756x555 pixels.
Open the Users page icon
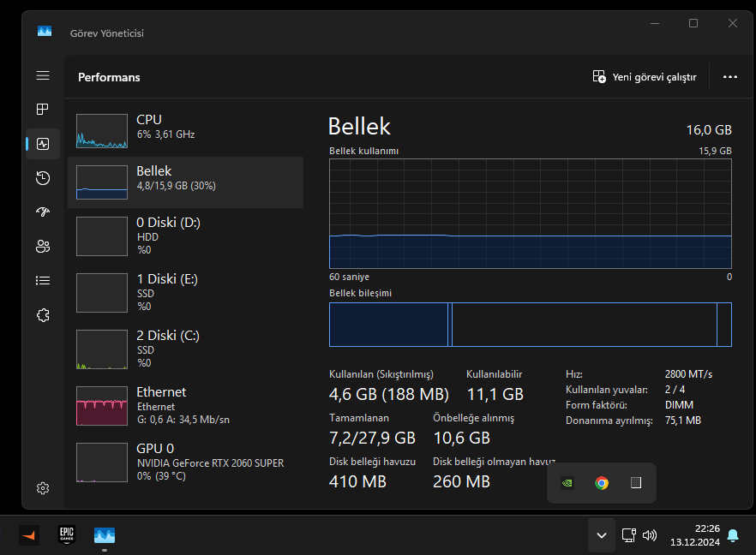click(43, 247)
